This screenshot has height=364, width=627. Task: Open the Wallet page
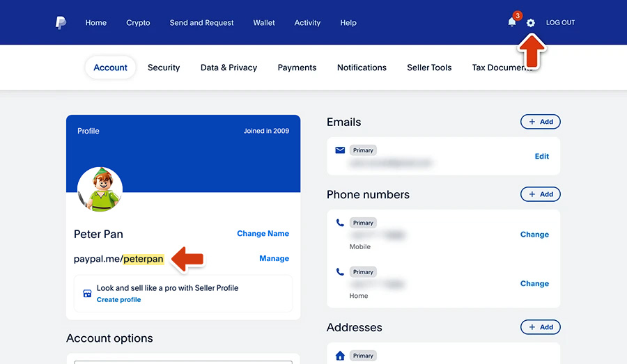coord(264,23)
